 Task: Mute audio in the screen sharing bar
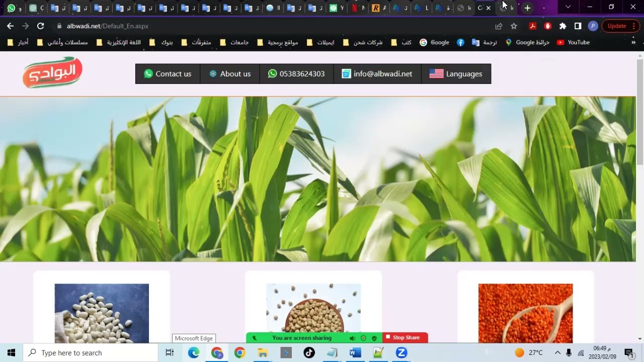tap(352, 338)
